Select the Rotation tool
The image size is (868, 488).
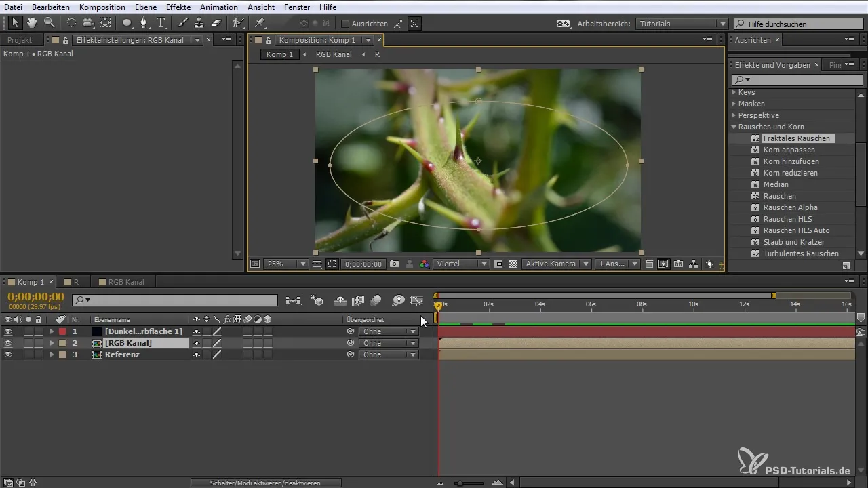coord(71,23)
